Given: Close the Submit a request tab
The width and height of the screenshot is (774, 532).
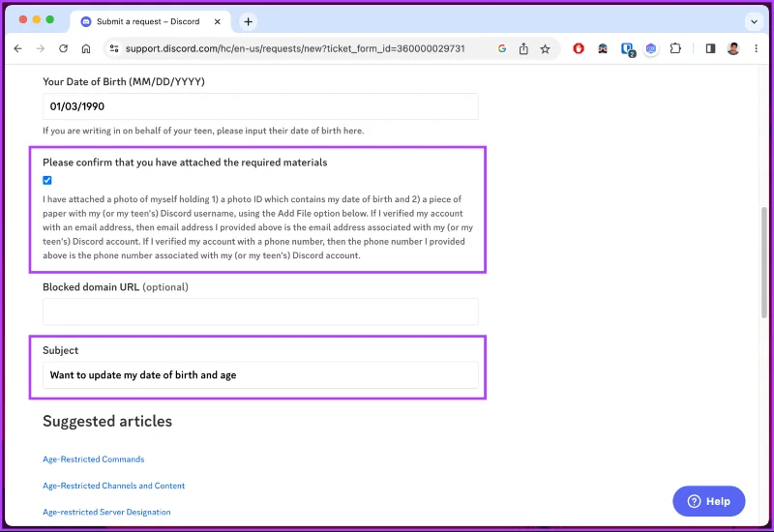Looking at the screenshot, I should pyautogui.click(x=217, y=21).
